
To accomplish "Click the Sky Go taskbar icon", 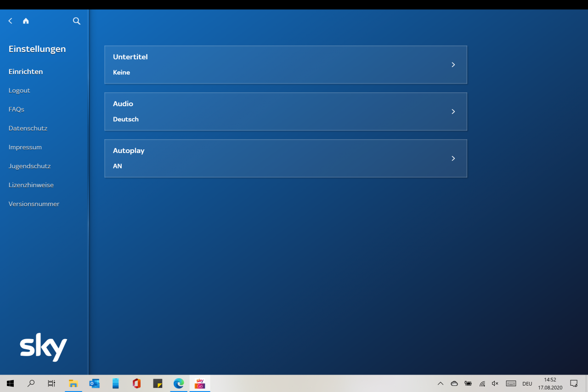I will (200, 383).
